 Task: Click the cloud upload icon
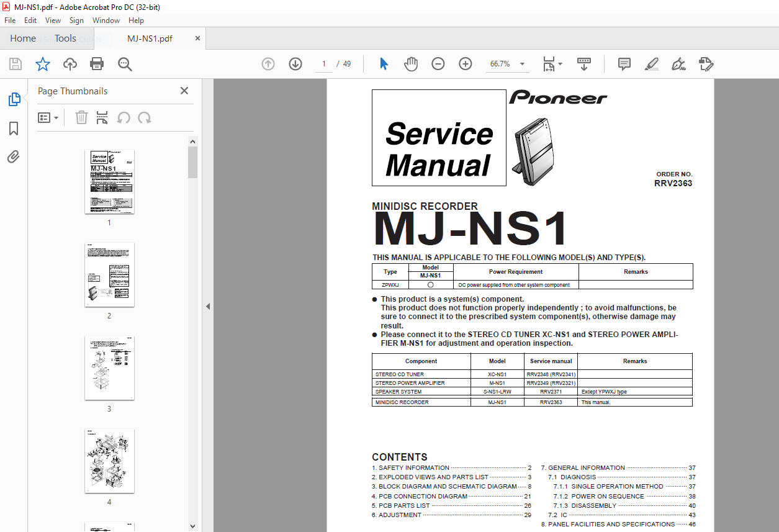[x=70, y=64]
